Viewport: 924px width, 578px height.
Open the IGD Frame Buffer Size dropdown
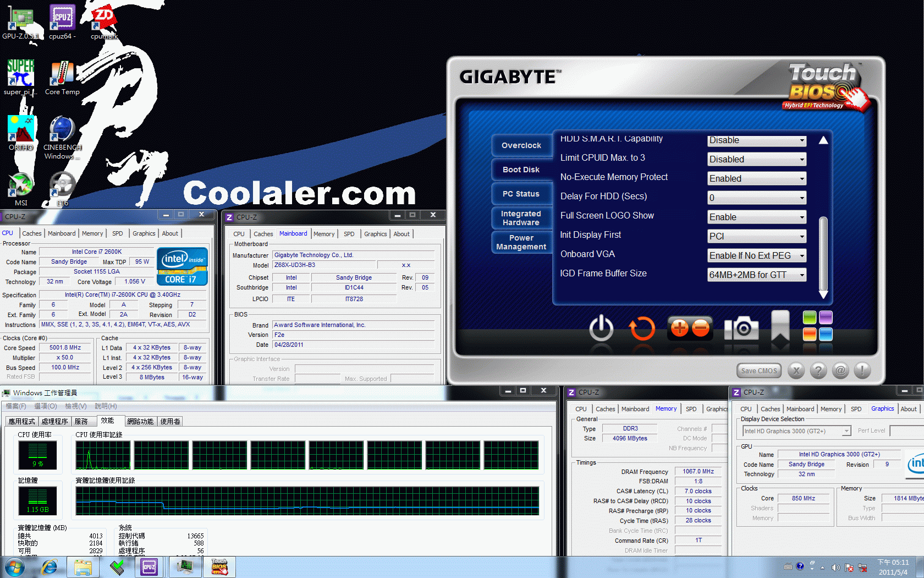(x=757, y=275)
